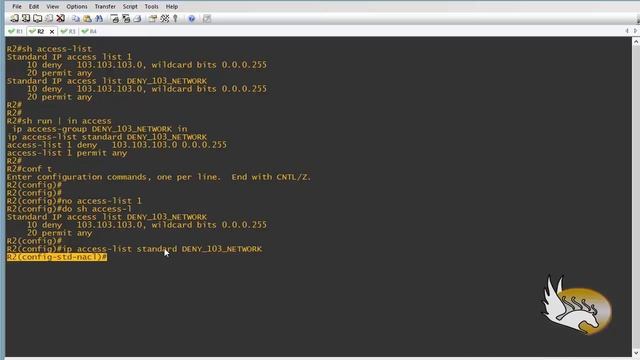640x360 pixels.
Task: Click the 'access-list 1 permit any' line
Action: click(x=67, y=153)
